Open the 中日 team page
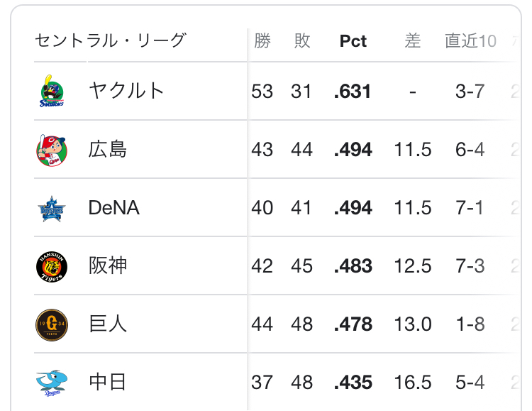The width and height of the screenshot is (532, 411). 107,383
